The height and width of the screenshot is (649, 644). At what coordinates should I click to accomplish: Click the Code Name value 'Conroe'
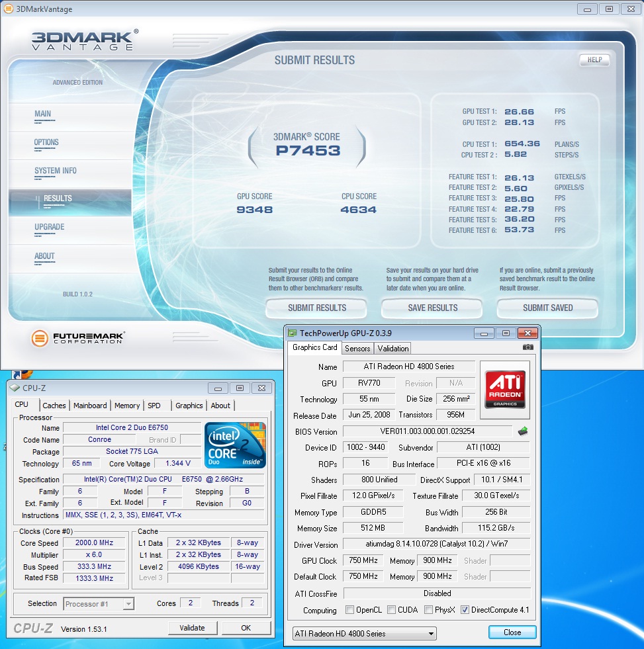pyautogui.click(x=99, y=439)
